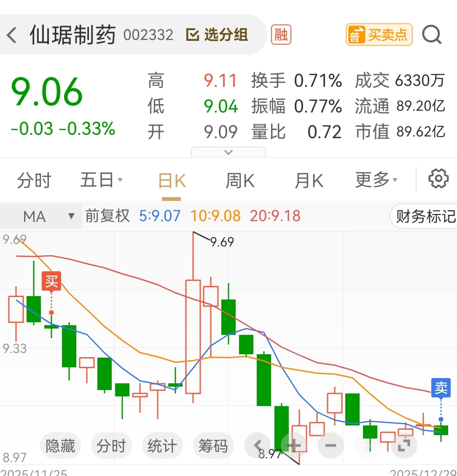
Task: Select the 日K tab
Action: click(172, 181)
